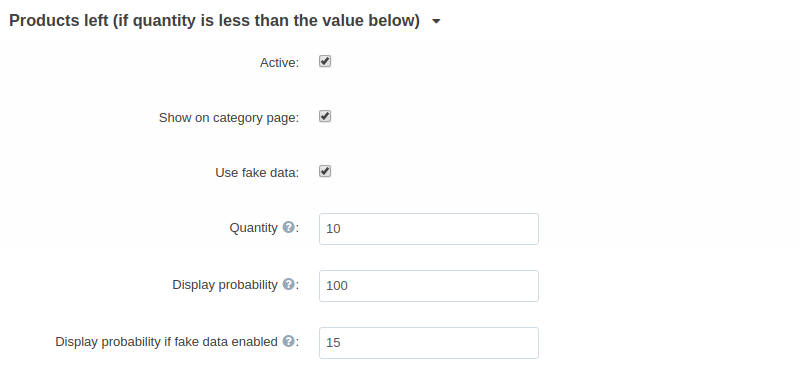Set cursor after 100 in probability box
799x381 pixels.
point(349,286)
